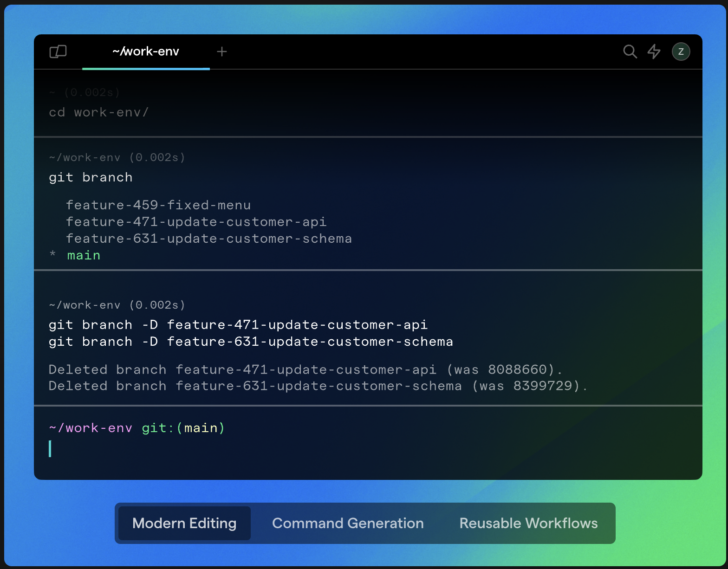The image size is (728, 569).
Task: Click the 'git branch -D feature-631' command line
Action: (x=251, y=342)
